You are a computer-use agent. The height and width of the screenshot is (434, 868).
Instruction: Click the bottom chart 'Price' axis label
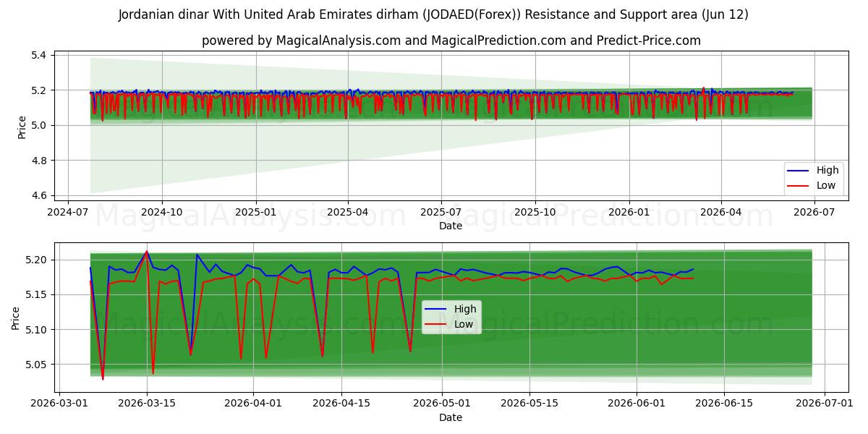pos(16,316)
